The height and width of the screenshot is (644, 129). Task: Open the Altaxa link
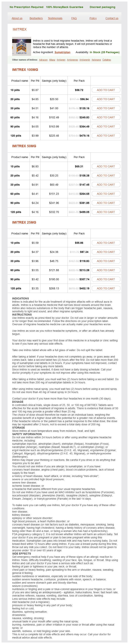click(x=52, y=60)
